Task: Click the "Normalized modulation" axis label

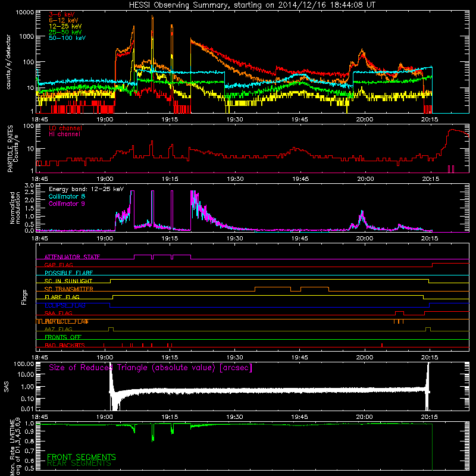Action: click(15, 208)
